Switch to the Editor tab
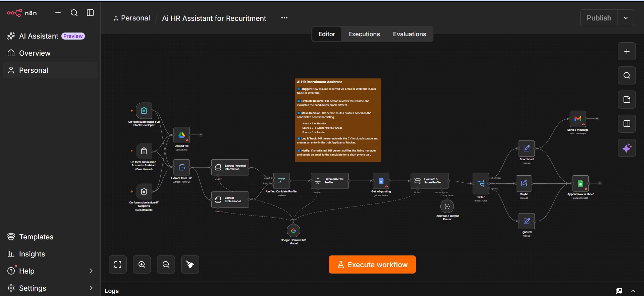644x296 pixels. tap(327, 34)
